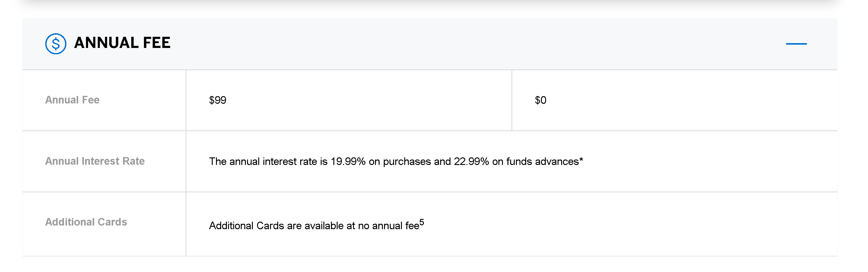Screen dimensions: 868x272
Task: Select the Annual Fee row label
Action: pos(72,100)
